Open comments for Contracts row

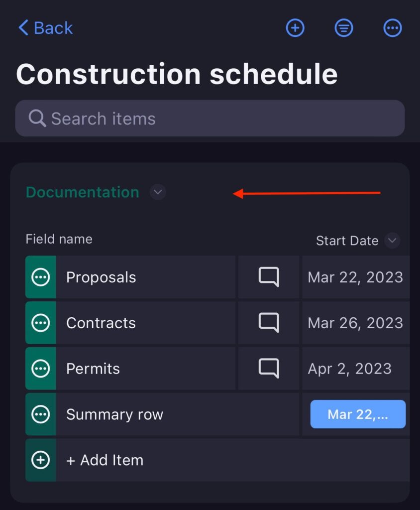coord(269,323)
